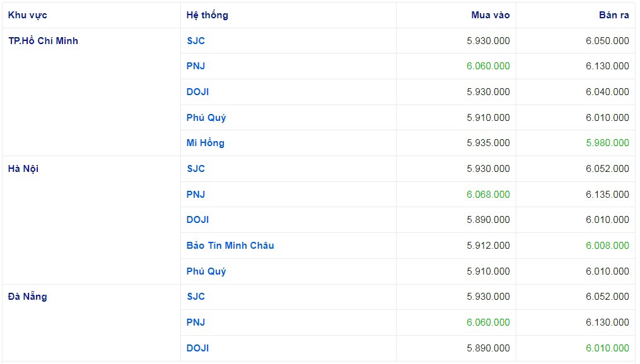Open the Bảo Tín Minh Châu link
The height and width of the screenshot is (364, 640).
230,246
